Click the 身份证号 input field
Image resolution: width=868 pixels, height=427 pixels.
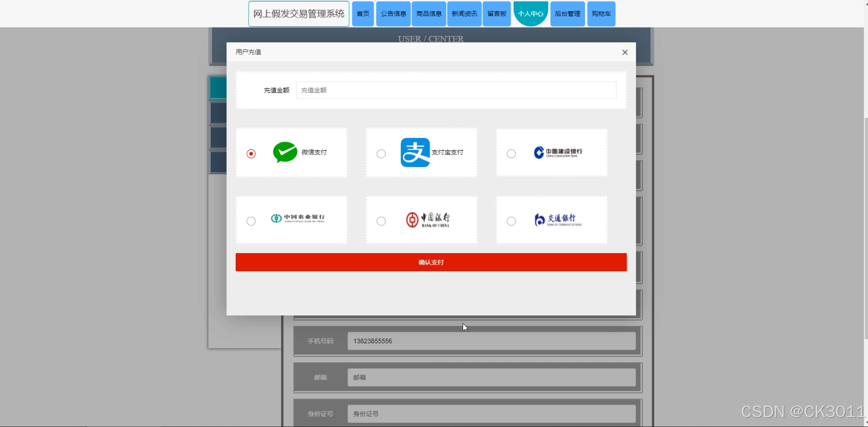pos(491,414)
